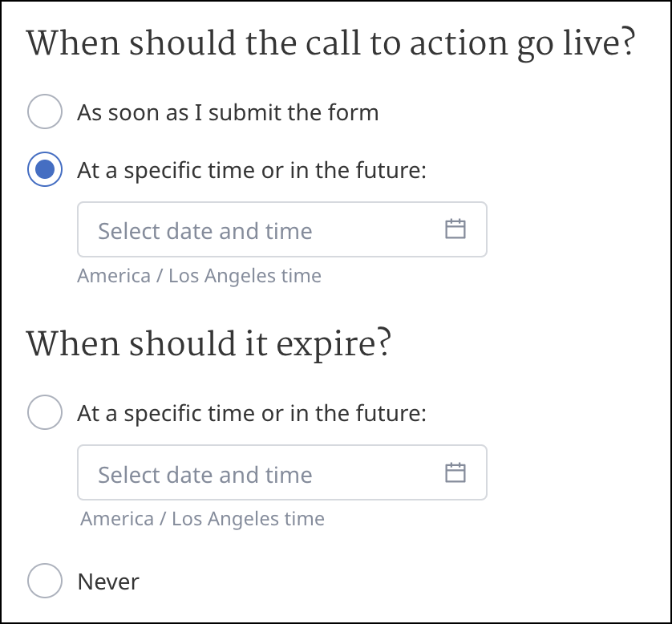Click the expire 'At a specific time or in the future' label

click(251, 414)
